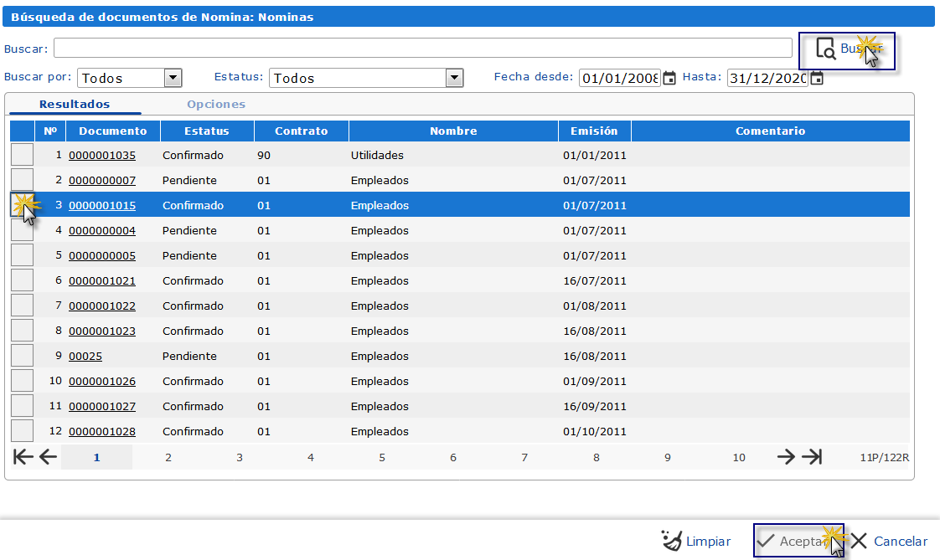The width and height of the screenshot is (940, 560).
Task: Select the checkbox of row 6
Action: click(22, 280)
